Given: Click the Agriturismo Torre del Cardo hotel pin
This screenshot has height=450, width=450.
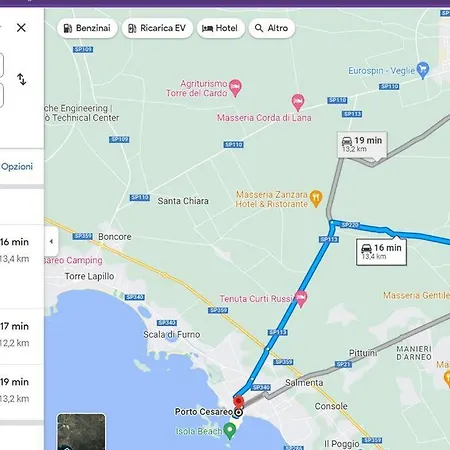Looking at the screenshot, I should coord(236,88).
